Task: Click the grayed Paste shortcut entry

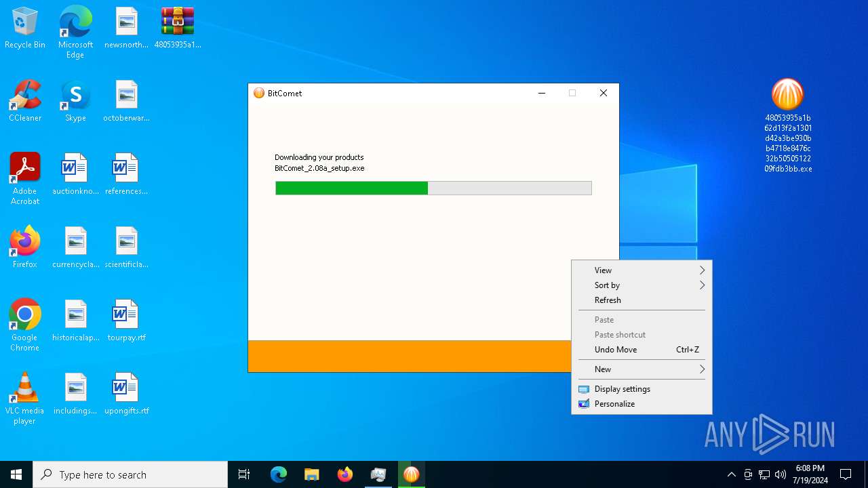Action: [642, 335]
